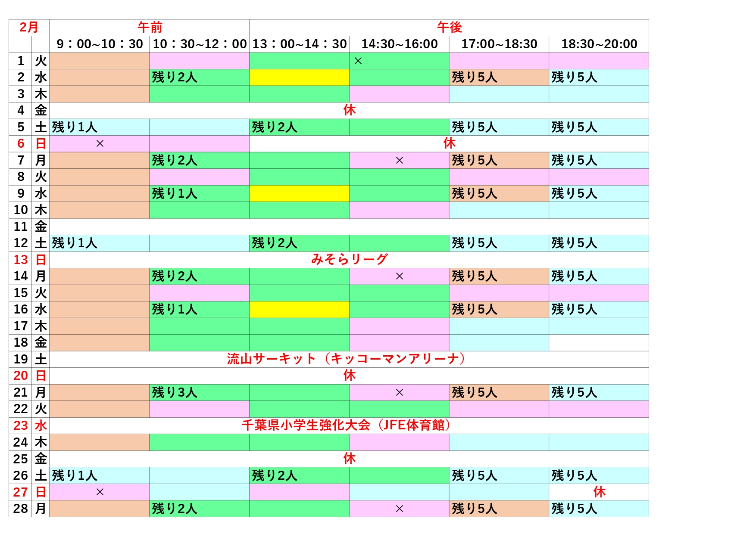The image size is (756, 534).
Task: Click the 2月 month header cell
Action: point(29,28)
